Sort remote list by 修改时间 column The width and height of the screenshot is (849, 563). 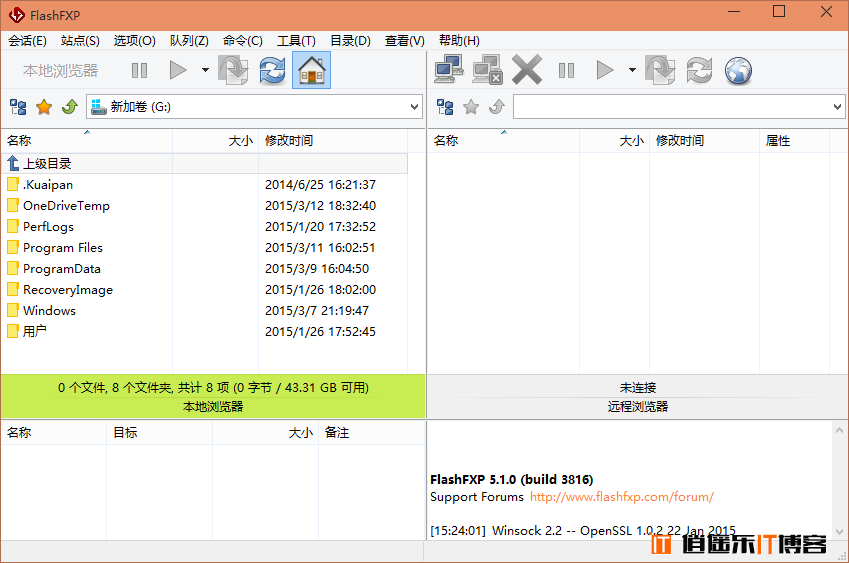coord(704,141)
